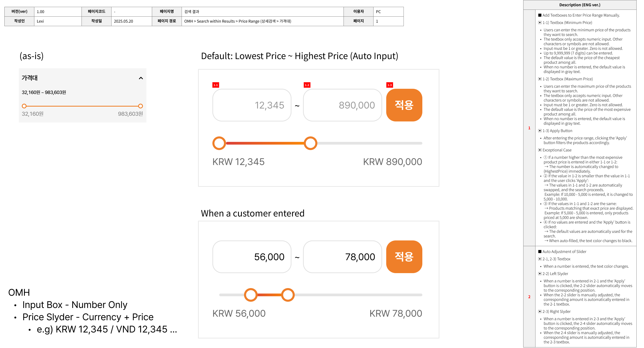Click minimum price textbox showing 12,345

252,105
